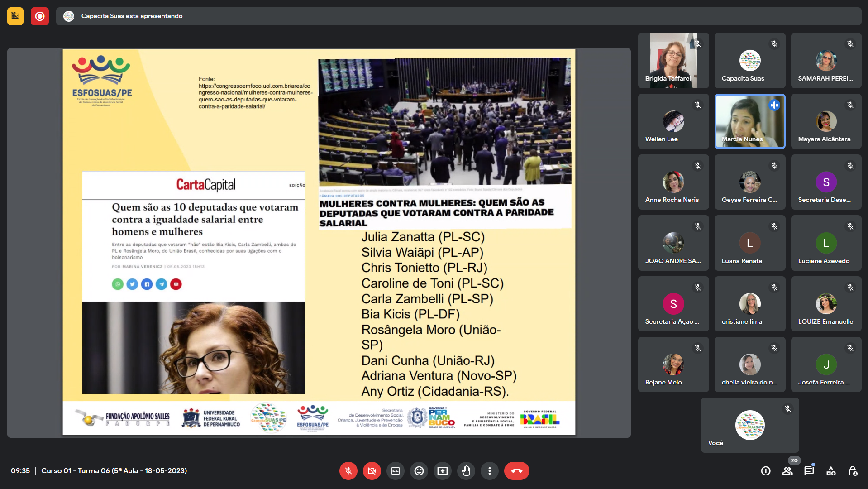Open host controls lock icon
This screenshot has width=868, height=489.
click(x=853, y=471)
